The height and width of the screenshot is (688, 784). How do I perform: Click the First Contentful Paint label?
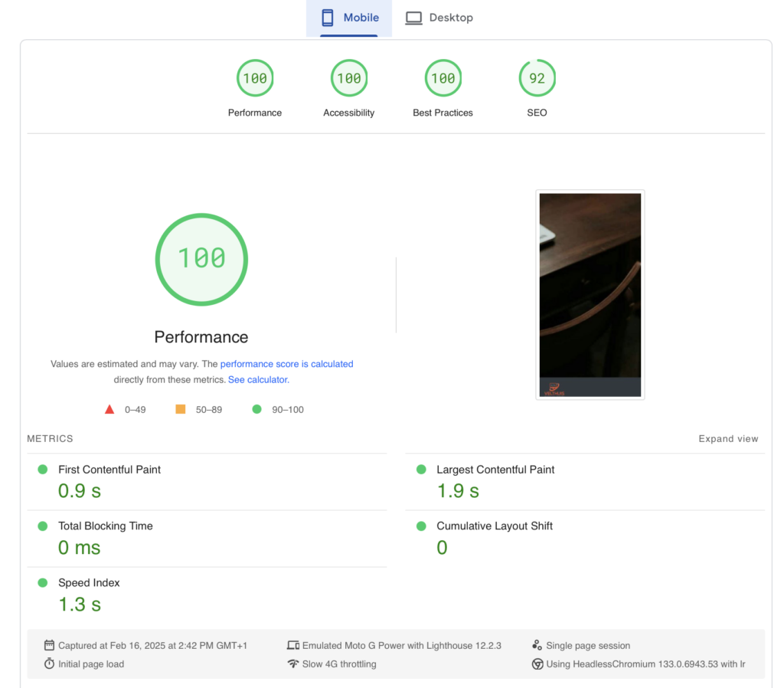[109, 470]
